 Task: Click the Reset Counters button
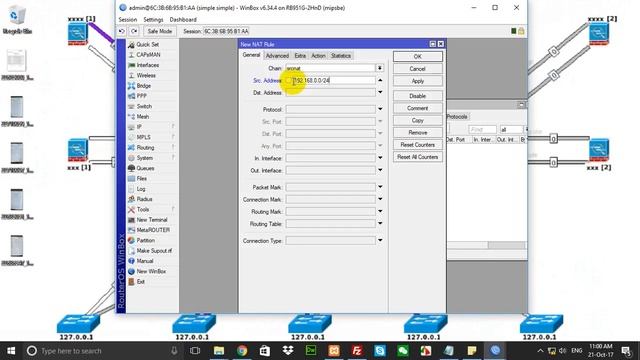pyautogui.click(x=418, y=145)
